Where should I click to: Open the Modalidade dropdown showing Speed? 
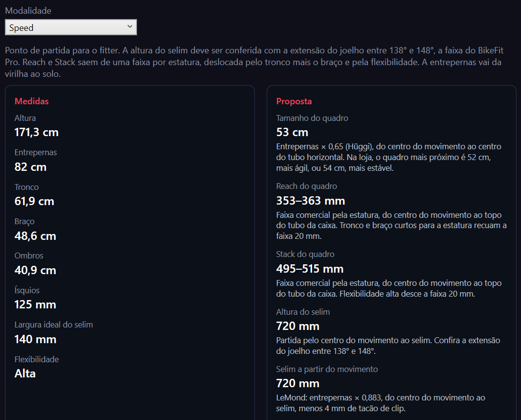click(71, 27)
